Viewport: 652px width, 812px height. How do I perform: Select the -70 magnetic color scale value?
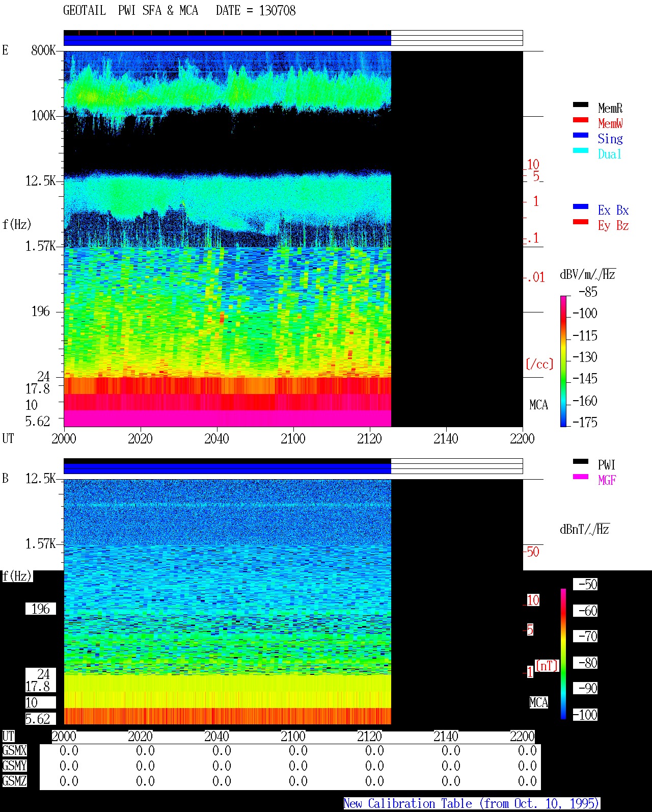coord(585,636)
